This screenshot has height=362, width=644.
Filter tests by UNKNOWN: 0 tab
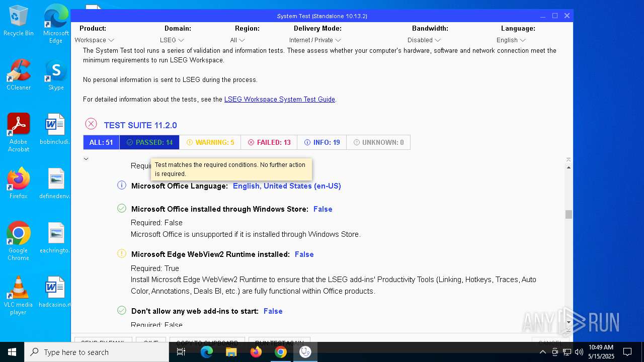click(x=379, y=142)
